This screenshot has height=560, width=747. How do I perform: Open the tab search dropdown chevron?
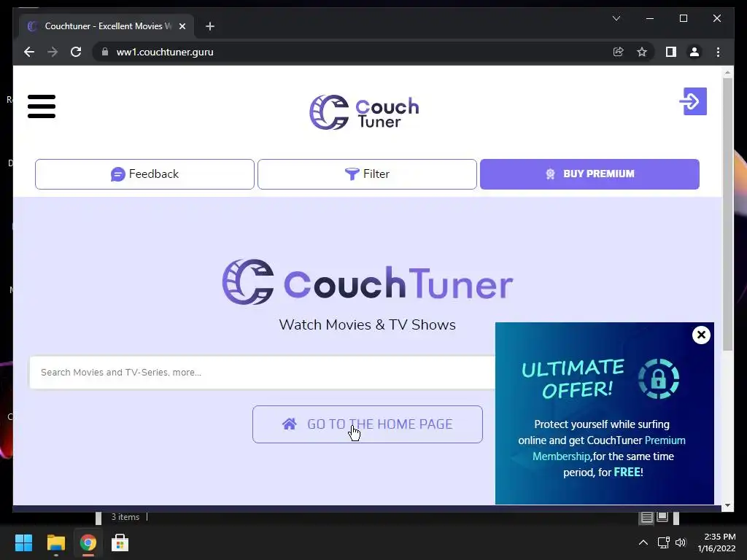point(616,18)
